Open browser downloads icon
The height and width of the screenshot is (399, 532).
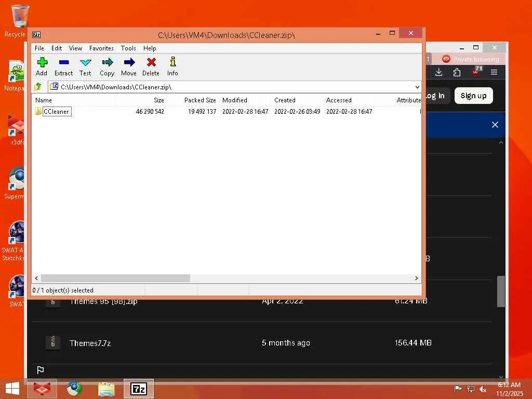(x=438, y=72)
